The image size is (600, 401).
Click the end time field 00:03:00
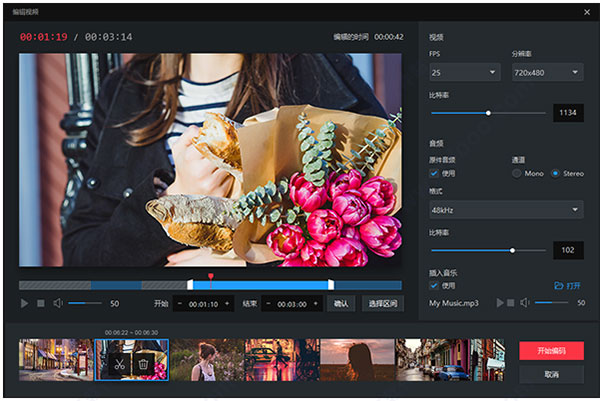pos(292,304)
